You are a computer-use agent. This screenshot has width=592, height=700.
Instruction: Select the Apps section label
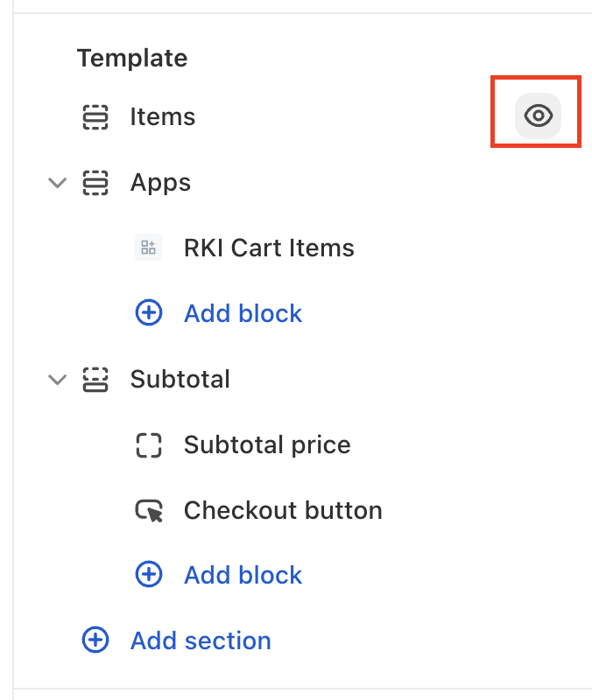tap(160, 183)
